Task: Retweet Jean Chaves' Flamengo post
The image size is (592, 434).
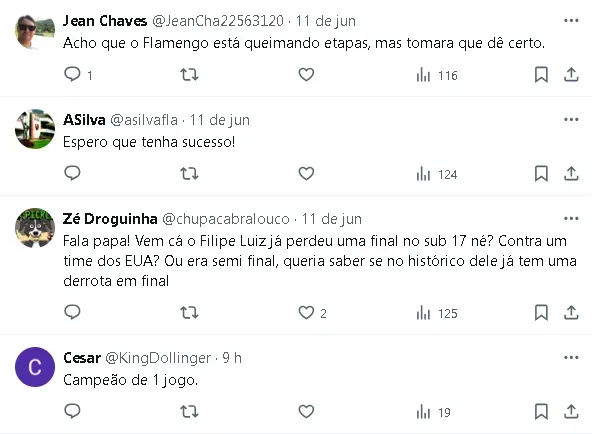Action: click(x=189, y=75)
